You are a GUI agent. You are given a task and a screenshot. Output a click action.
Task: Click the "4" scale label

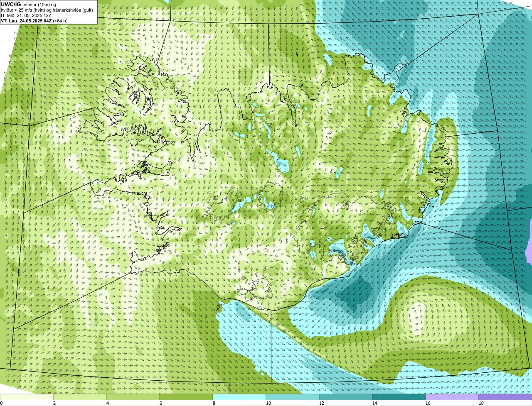[108, 403]
